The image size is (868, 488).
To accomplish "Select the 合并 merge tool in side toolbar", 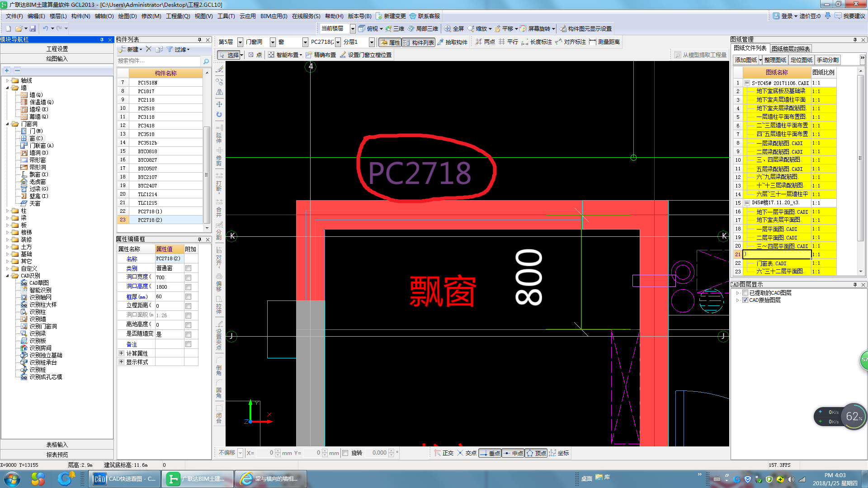I will tap(219, 208).
